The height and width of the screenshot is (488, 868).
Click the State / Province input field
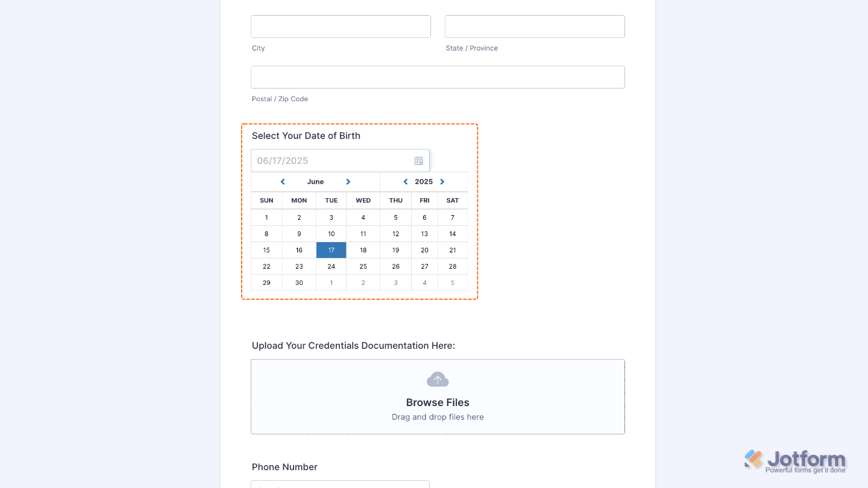tap(534, 26)
